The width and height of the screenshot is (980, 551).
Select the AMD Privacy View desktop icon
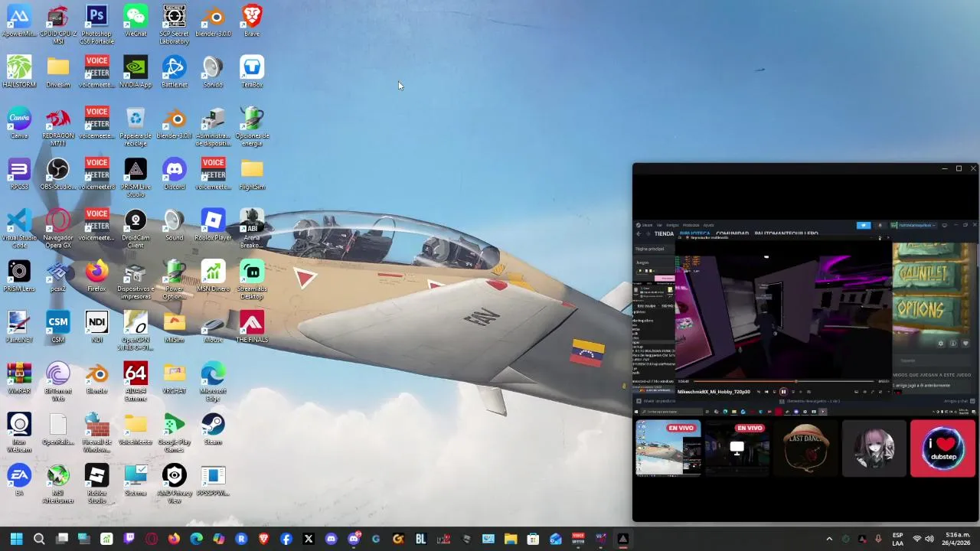[x=174, y=484]
